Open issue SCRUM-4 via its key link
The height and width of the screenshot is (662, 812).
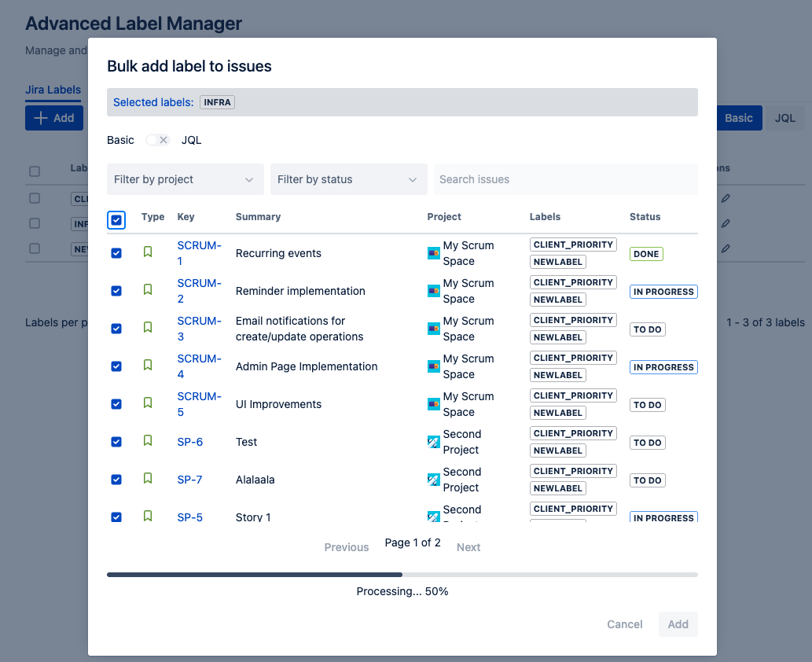(198, 366)
